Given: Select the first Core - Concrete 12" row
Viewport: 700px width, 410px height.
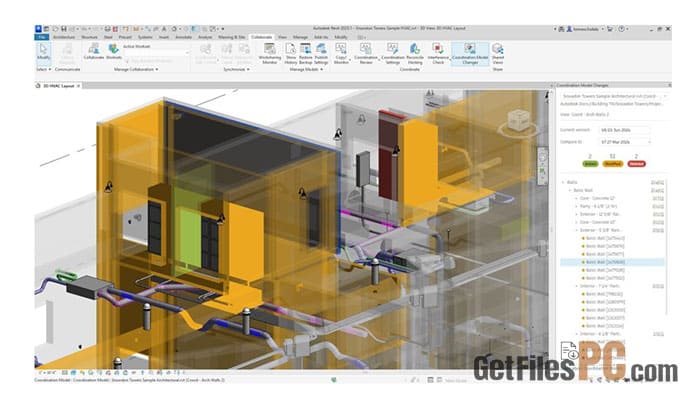Looking at the screenshot, I should pos(618,198).
